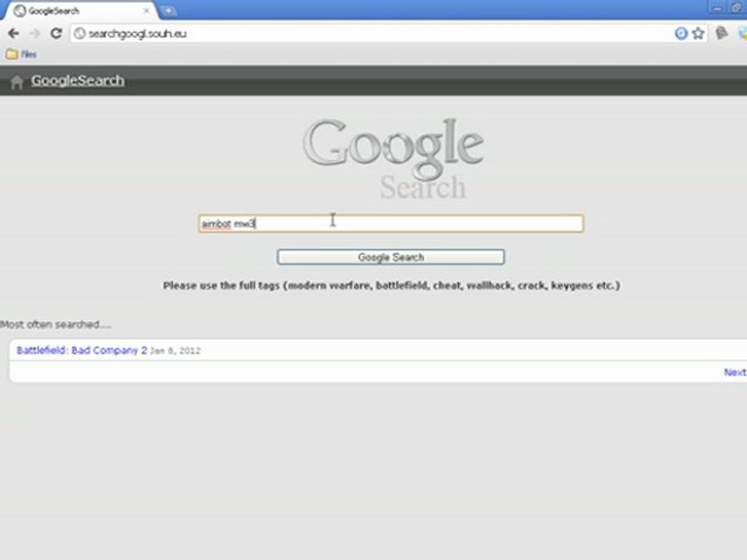Click the site info icon in address bar
Image resolution: width=747 pixels, height=560 pixels.
click(79, 33)
